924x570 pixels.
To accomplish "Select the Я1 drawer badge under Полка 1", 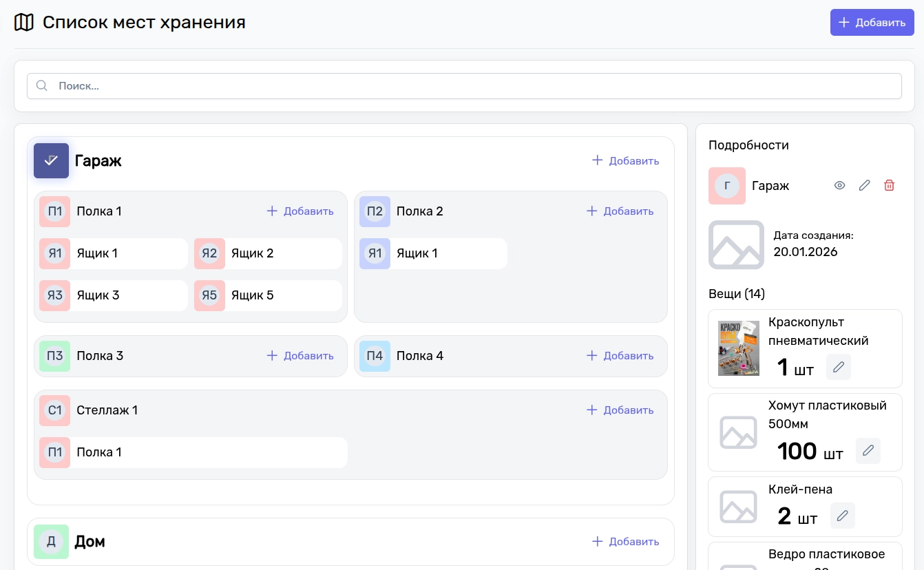I will [x=55, y=253].
